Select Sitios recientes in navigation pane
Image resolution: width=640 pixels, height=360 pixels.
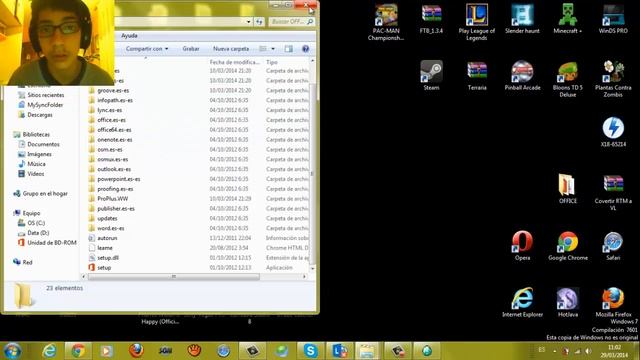click(x=46, y=95)
